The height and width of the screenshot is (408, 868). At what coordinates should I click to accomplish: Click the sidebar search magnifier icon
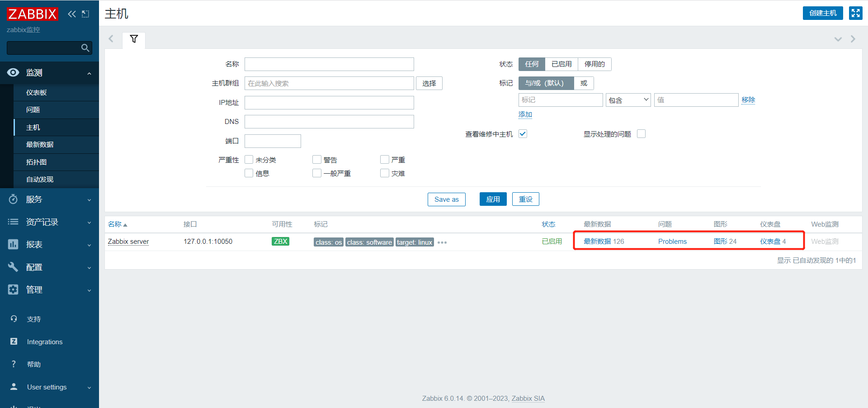tap(85, 48)
